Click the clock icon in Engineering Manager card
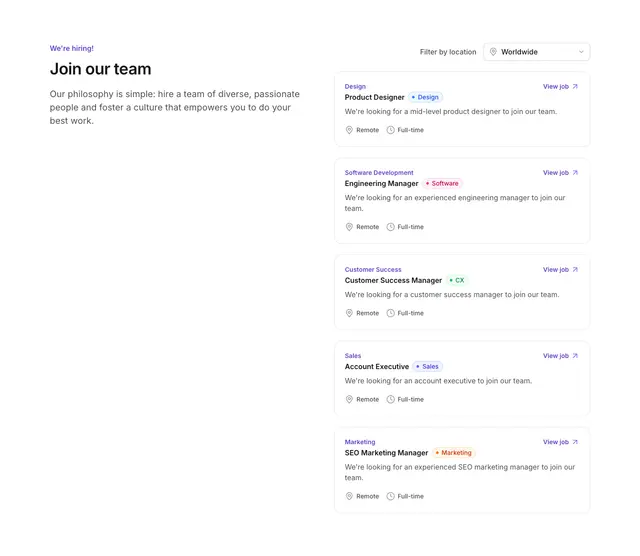This screenshot has width=640, height=556. pos(391,227)
